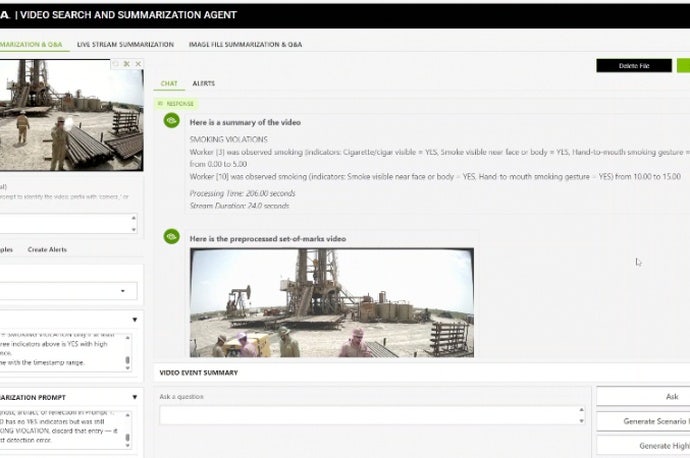This screenshot has height=458, width=690.
Task: Switch to Live Stream Summarization tab
Action: (125, 44)
